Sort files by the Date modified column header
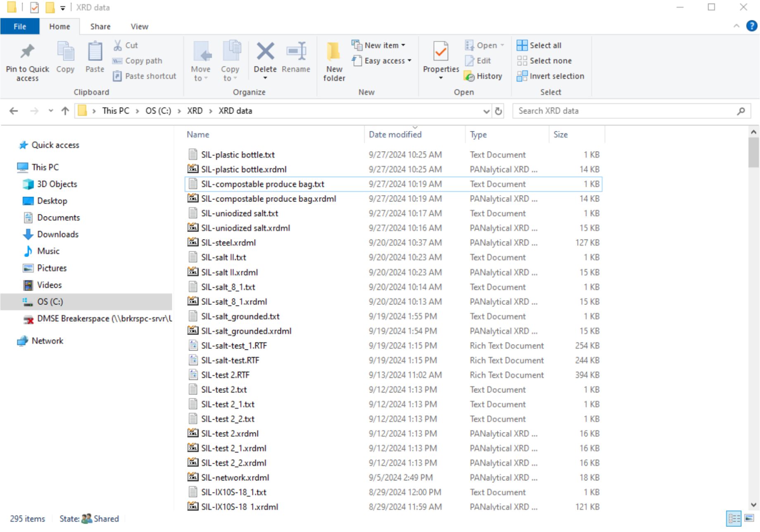The image size is (760, 532). (x=395, y=135)
